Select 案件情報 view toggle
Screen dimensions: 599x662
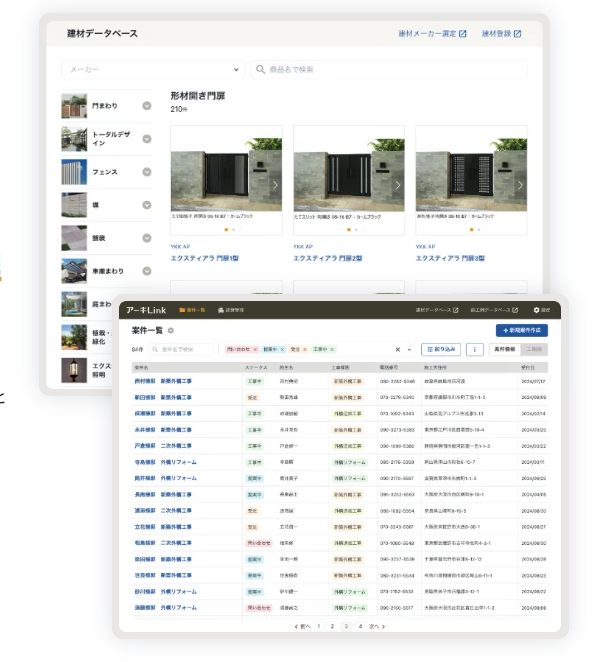504,350
